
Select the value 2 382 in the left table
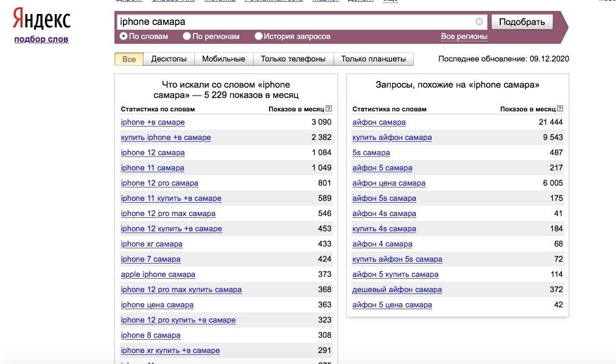(321, 138)
